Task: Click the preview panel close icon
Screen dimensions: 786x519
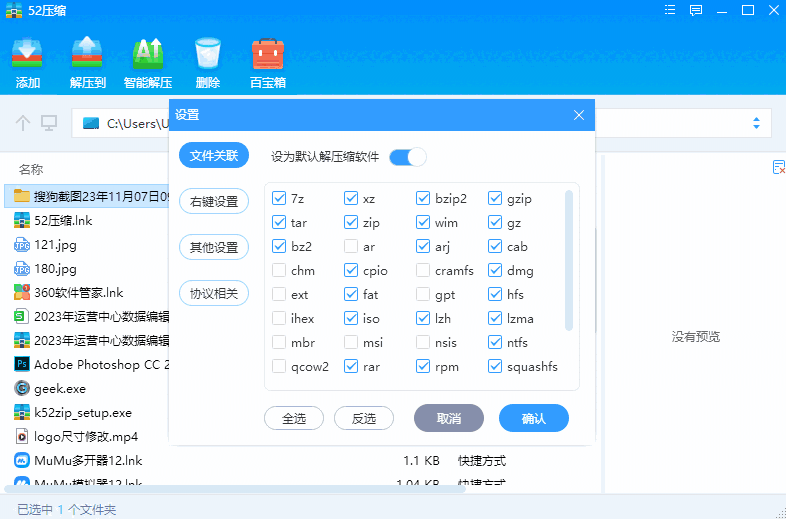Action: tap(778, 167)
